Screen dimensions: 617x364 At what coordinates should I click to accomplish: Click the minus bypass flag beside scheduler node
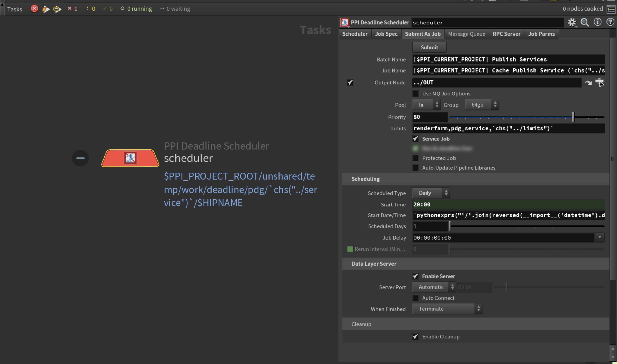coord(80,158)
